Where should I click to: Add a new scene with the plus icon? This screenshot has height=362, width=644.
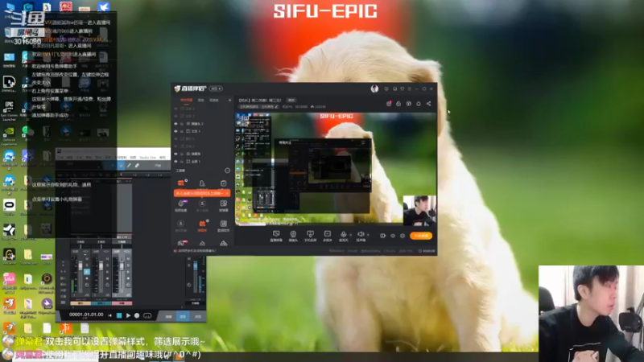click(x=229, y=100)
